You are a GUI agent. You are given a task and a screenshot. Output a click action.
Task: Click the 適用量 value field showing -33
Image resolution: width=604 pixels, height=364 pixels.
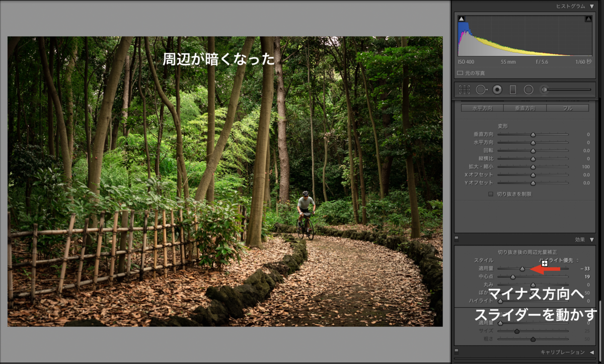tap(584, 269)
